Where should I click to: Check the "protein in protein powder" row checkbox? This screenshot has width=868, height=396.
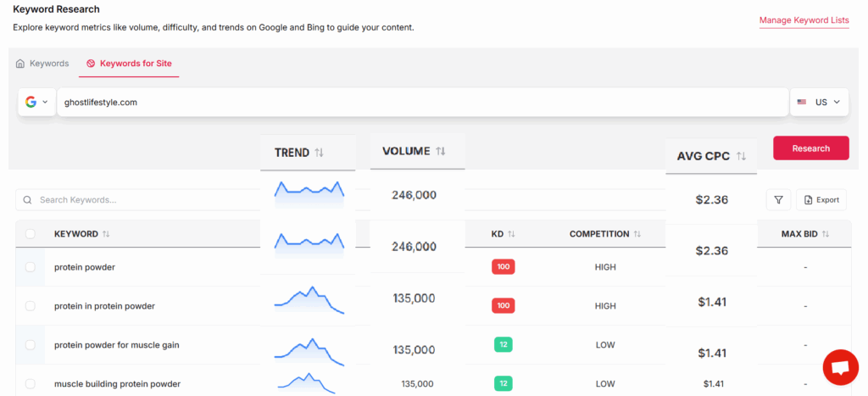31,306
